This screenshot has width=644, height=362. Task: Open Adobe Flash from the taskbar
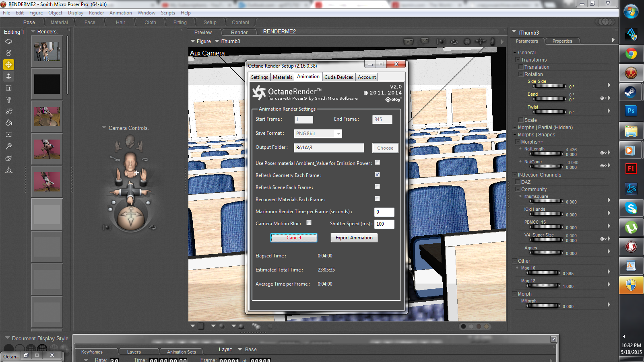tap(631, 169)
